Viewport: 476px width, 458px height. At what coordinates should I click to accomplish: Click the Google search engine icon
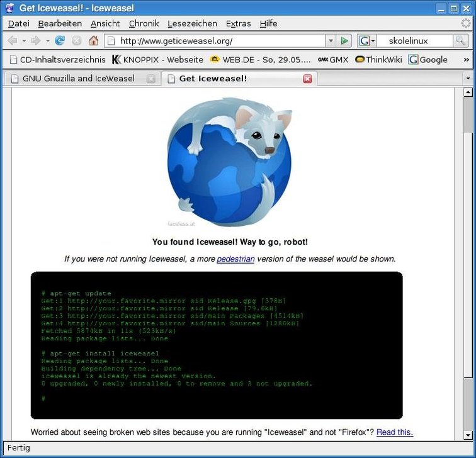[365, 41]
